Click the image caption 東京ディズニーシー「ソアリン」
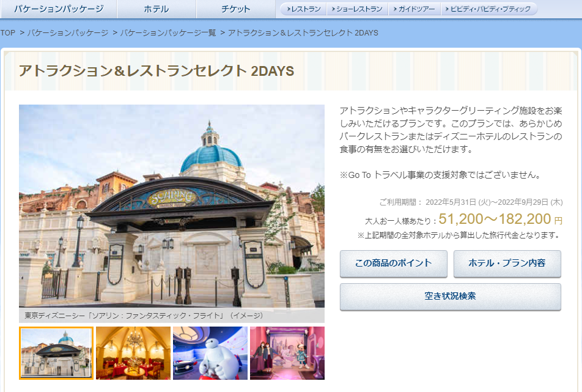Viewport: 582px width, 392px height. click(144, 316)
